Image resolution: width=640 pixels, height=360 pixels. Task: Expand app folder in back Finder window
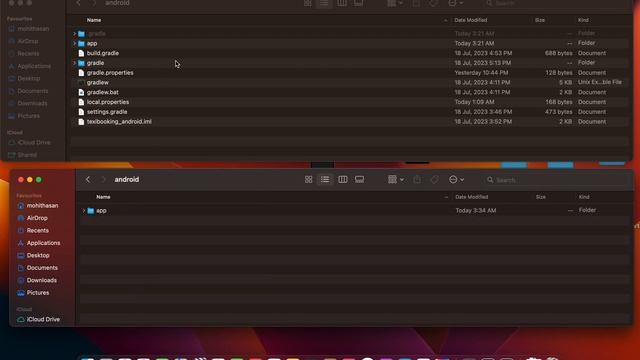pos(74,43)
